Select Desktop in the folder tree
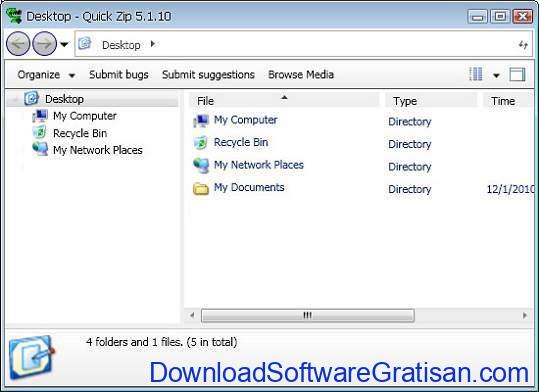539x392 pixels. coord(64,99)
